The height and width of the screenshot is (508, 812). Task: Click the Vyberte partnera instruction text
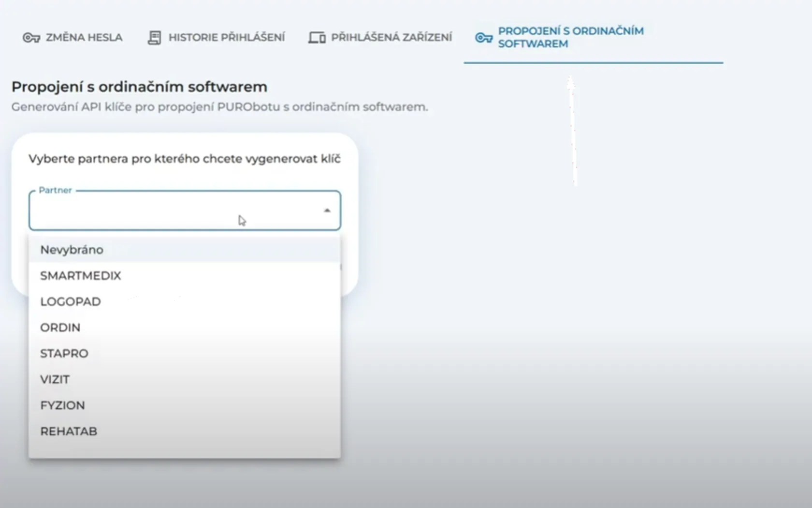(185, 159)
